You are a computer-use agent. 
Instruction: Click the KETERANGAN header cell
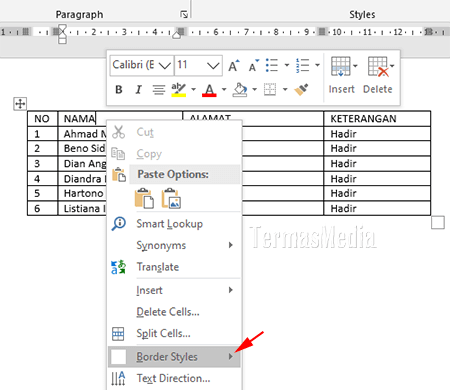(377, 119)
